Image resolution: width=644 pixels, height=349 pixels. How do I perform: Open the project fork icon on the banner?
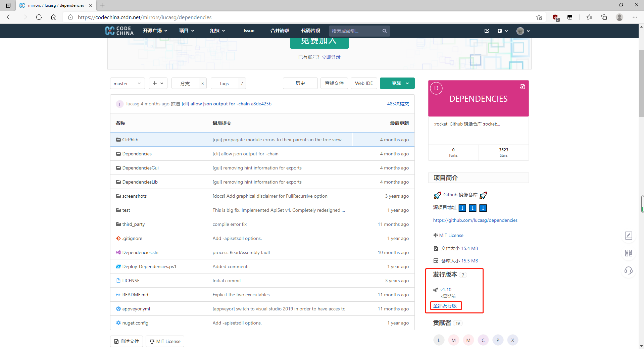click(x=522, y=87)
